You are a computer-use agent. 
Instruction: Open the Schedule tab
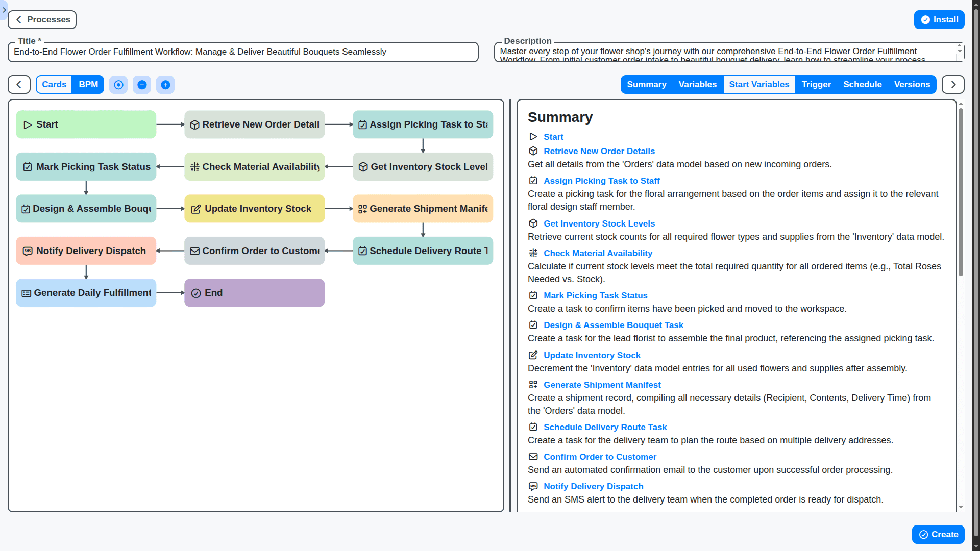point(863,84)
